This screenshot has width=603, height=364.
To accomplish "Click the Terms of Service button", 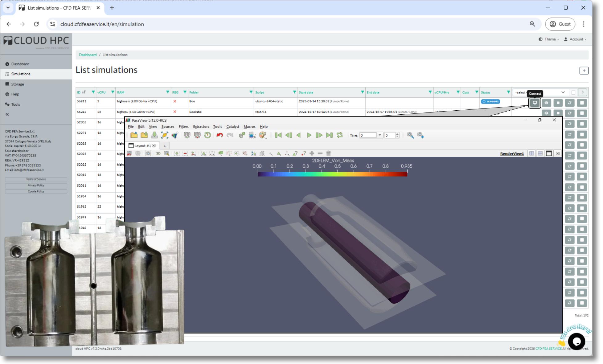I will pyautogui.click(x=36, y=179).
